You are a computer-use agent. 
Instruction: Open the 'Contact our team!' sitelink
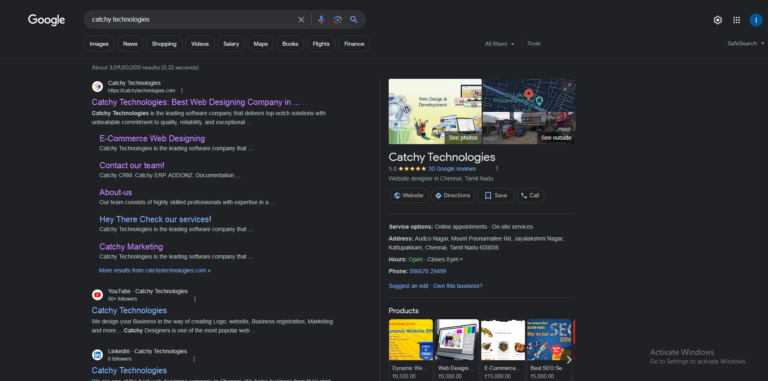(132, 166)
